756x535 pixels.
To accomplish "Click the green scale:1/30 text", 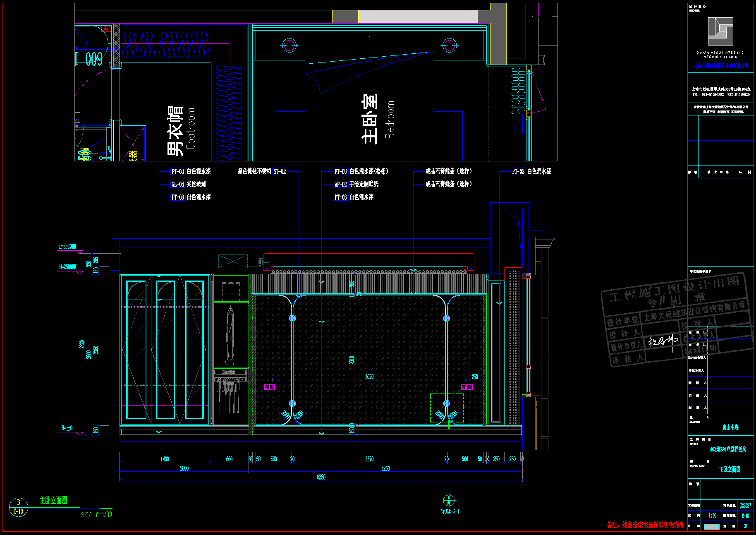I will click(x=96, y=514).
